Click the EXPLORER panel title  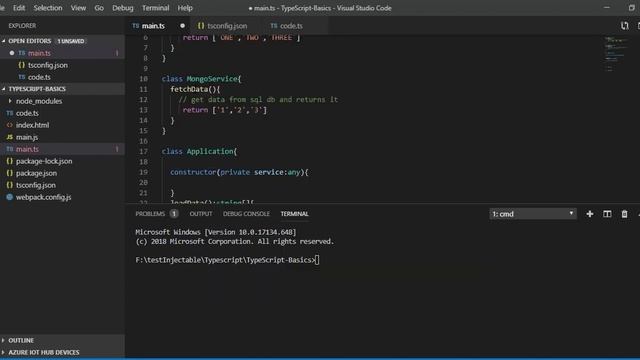point(22,26)
